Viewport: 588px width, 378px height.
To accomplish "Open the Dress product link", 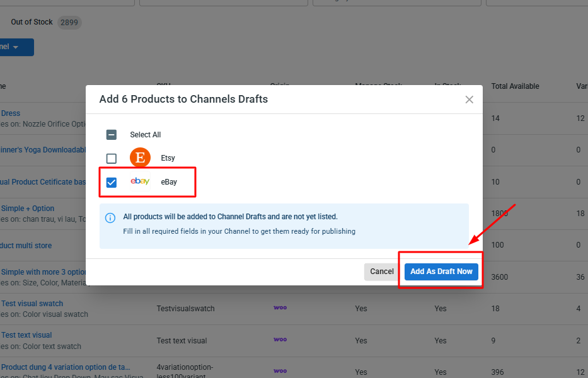I will pyautogui.click(x=11, y=113).
